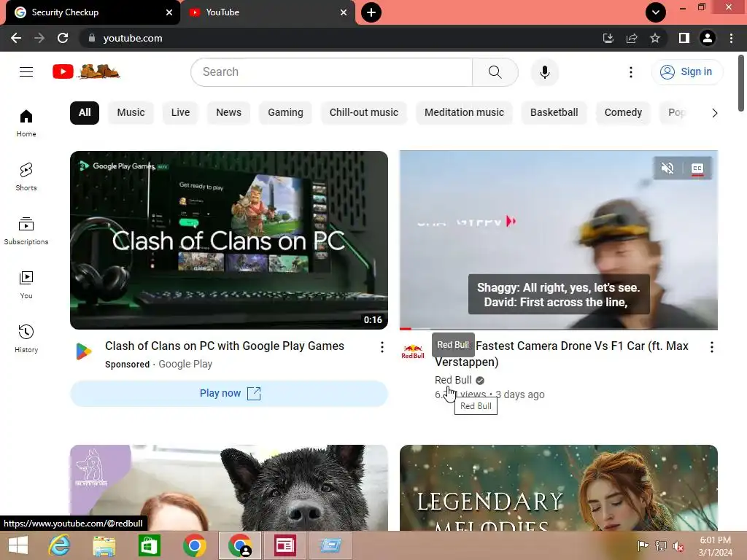Viewport: 747px width, 560px height.
Task: Open Shorts from the sidebar
Action: click(26, 176)
